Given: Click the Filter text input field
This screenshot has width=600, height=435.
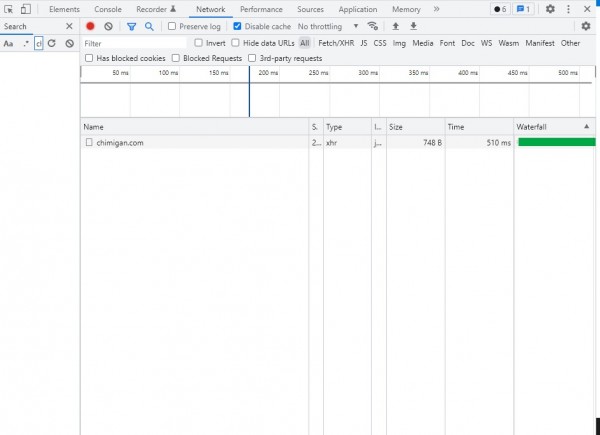Looking at the screenshot, I should click(x=135, y=43).
